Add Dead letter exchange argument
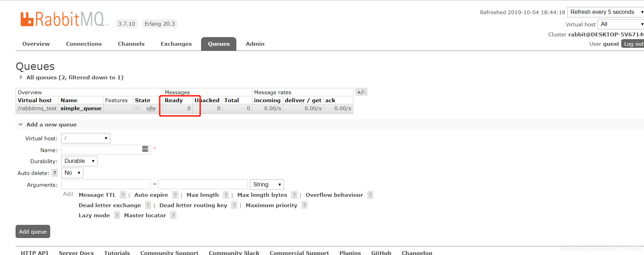 [x=110, y=205]
